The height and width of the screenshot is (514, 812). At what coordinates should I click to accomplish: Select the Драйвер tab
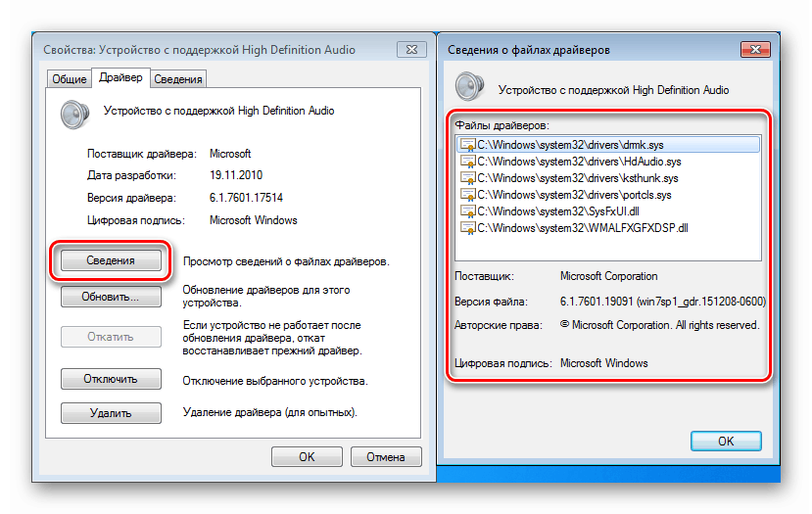click(x=120, y=77)
